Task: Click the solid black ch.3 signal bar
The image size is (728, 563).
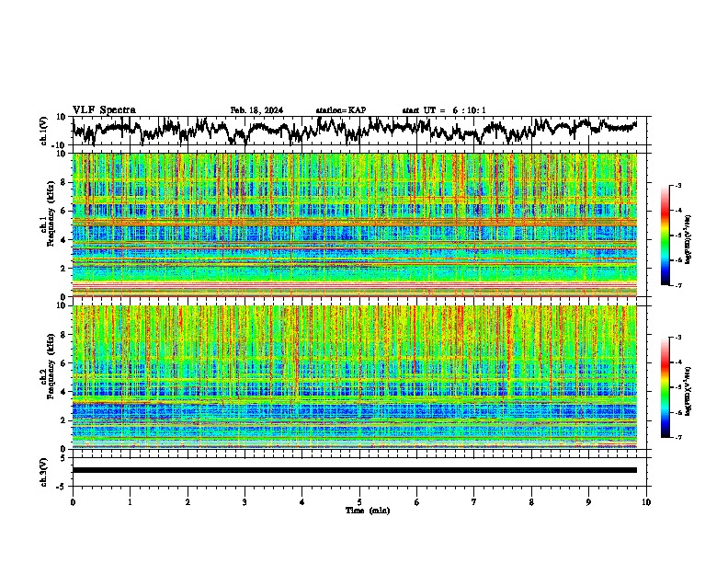Action: tap(355, 470)
